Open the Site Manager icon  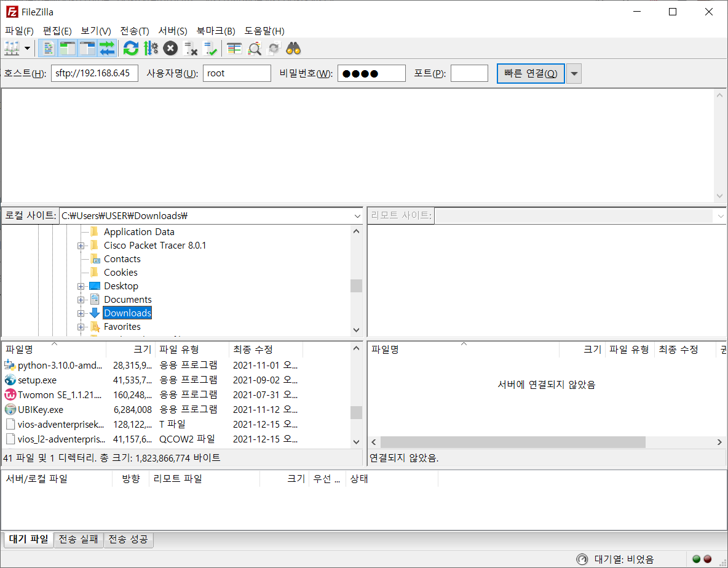point(12,49)
